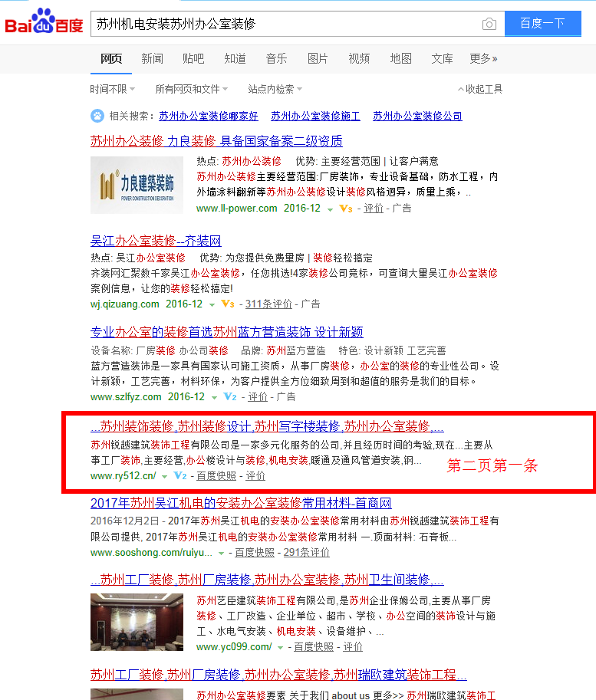Focus the search query input field
Image resolution: width=596 pixels, height=700 pixels.
pyautogui.click(x=286, y=24)
